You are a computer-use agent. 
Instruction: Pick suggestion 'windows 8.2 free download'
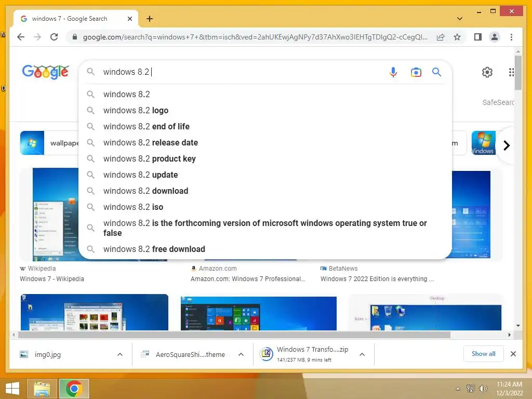[x=265, y=249]
